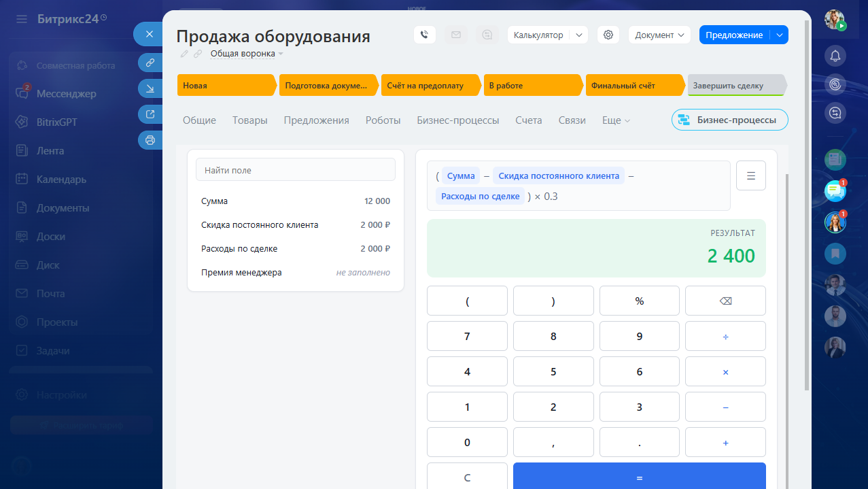This screenshot has width=868, height=489.
Task: Open chat bubble with unread badge
Action: pos(835,191)
